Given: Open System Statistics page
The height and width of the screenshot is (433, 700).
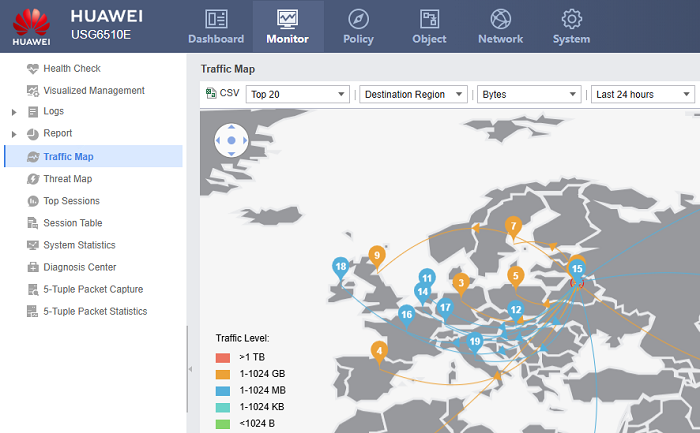Looking at the screenshot, I should click(79, 245).
